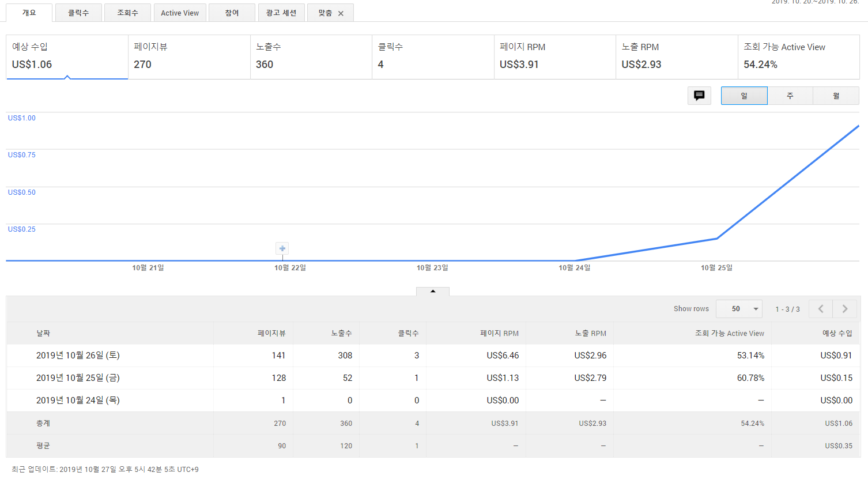Open the Show rows dropdown
The height and width of the screenshot is (495, 868).
(739, 309)
